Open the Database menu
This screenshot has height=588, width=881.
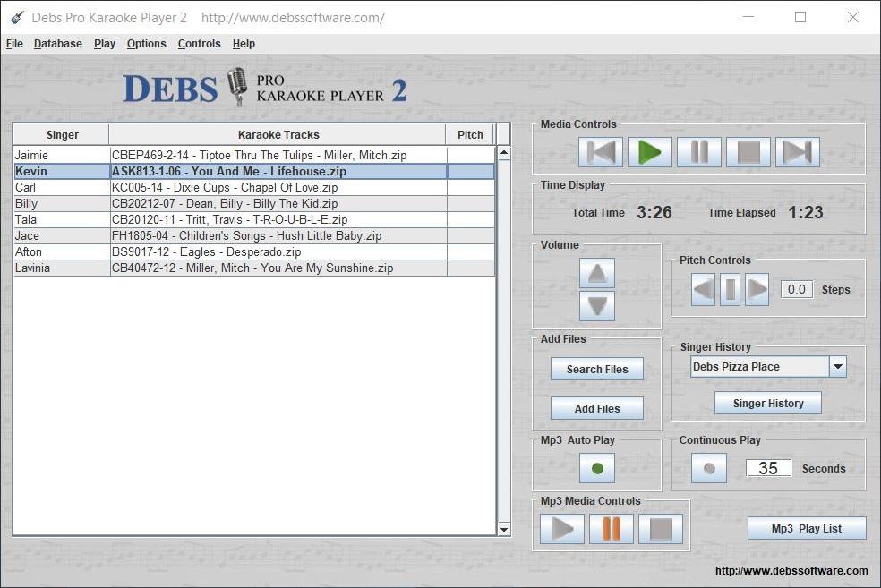click(x=58, y=44)
